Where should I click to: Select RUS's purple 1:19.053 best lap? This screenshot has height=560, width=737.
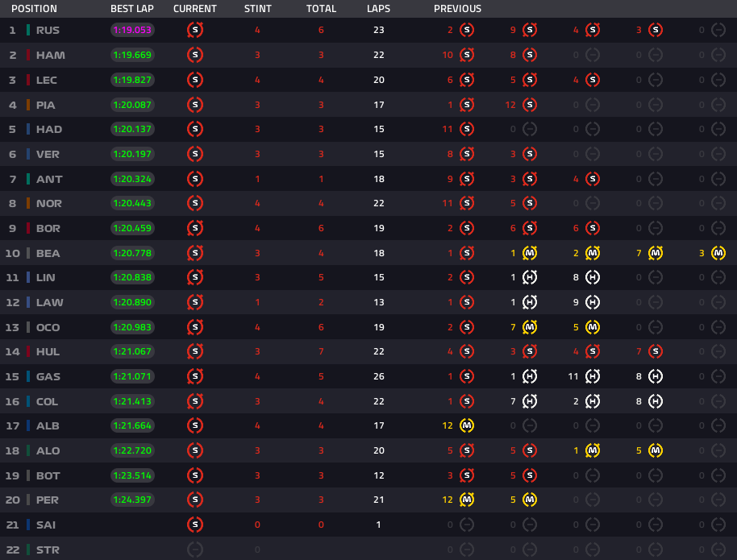coord(132,31)
